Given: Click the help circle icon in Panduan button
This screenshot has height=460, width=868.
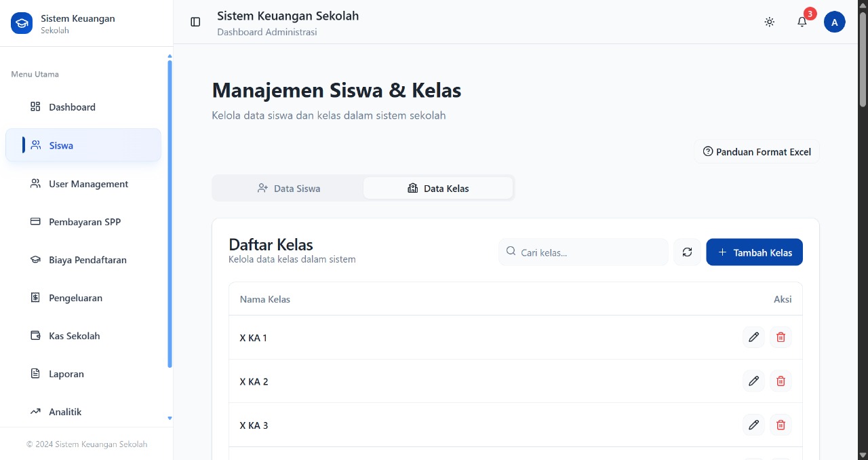Looking at the screenshot, I should click(708, 151).
